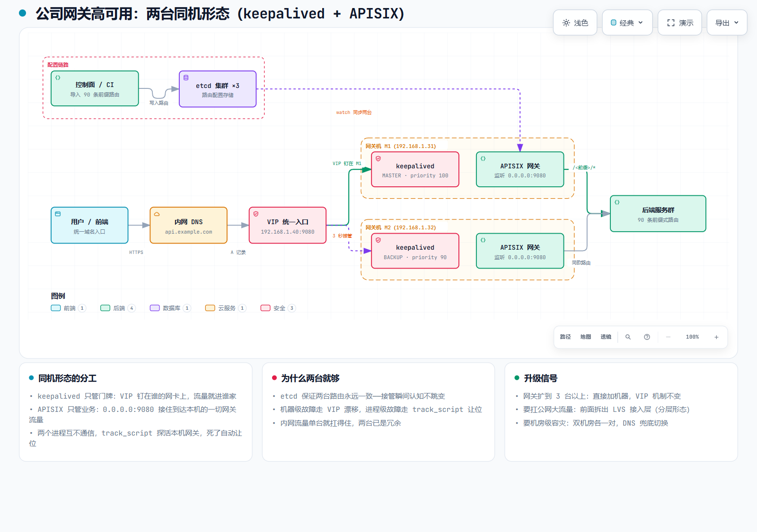The image size is (757, 532).
Task: Click the shield icon in VIP 统一入口 node
Action: point(256,214)
